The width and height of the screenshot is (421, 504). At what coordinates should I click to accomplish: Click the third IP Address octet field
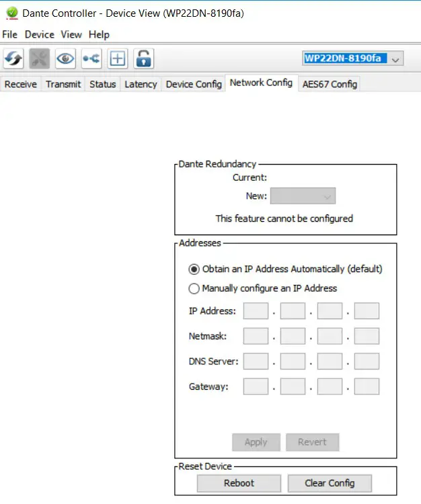coord(330,311)
